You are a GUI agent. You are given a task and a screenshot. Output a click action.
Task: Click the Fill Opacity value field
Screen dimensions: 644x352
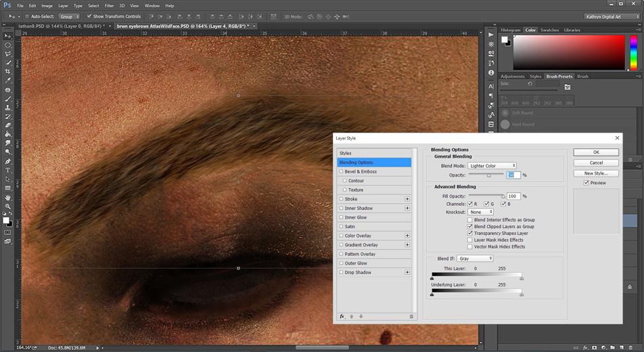(513, 196)
